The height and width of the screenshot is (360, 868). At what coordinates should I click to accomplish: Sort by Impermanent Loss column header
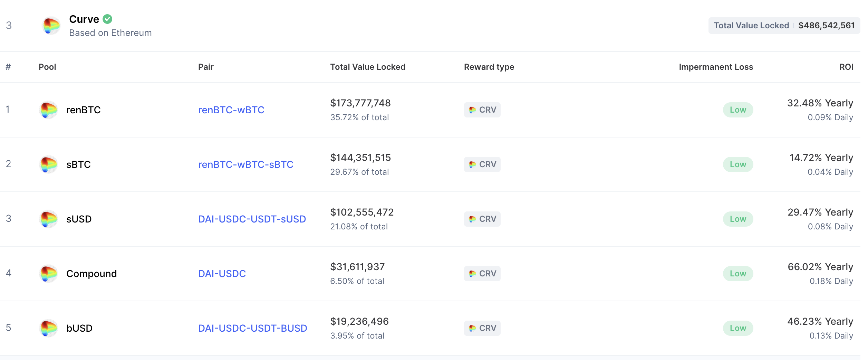click(x=716, y=67)
